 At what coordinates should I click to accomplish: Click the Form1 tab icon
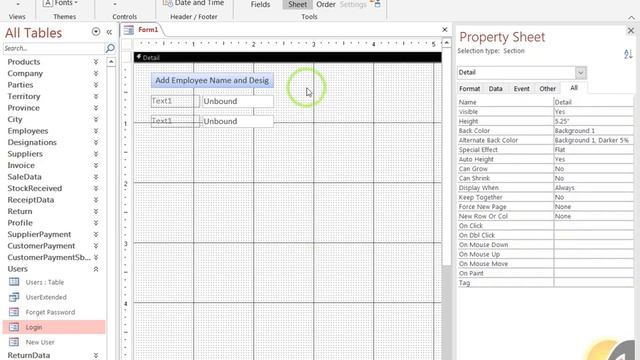tap(129, 30)
